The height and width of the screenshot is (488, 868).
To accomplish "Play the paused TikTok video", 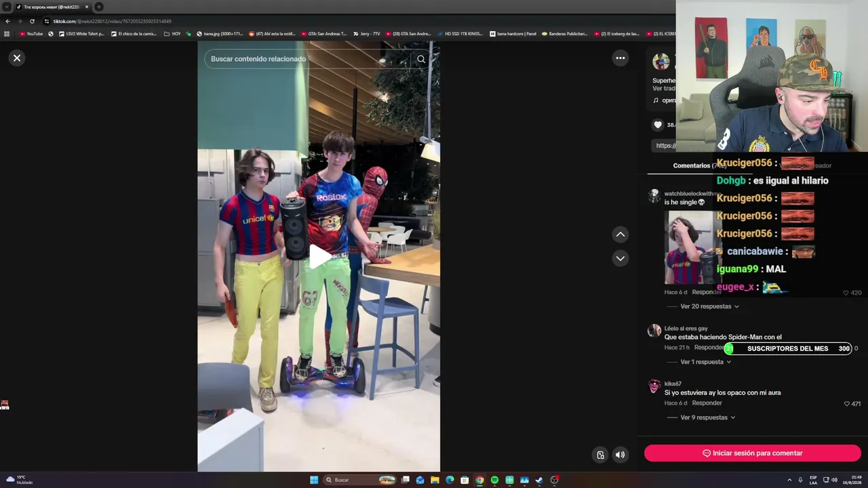I will [319, 256].
